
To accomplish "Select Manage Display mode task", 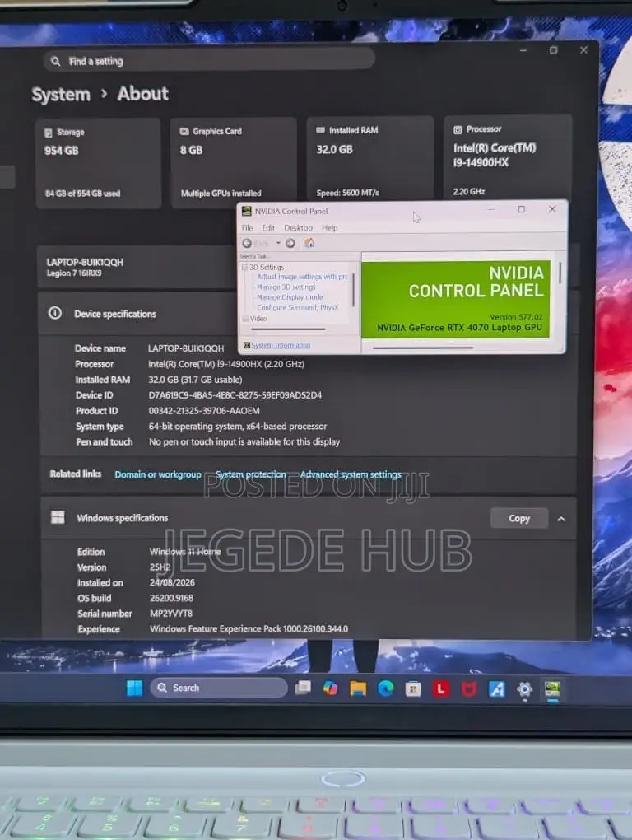I will pos(290,297).
